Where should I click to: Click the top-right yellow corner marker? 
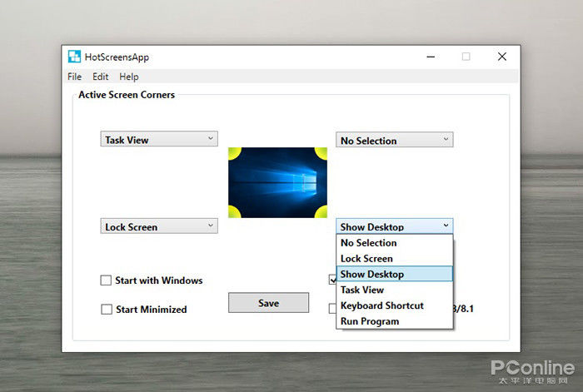click(x=321, y=153)
